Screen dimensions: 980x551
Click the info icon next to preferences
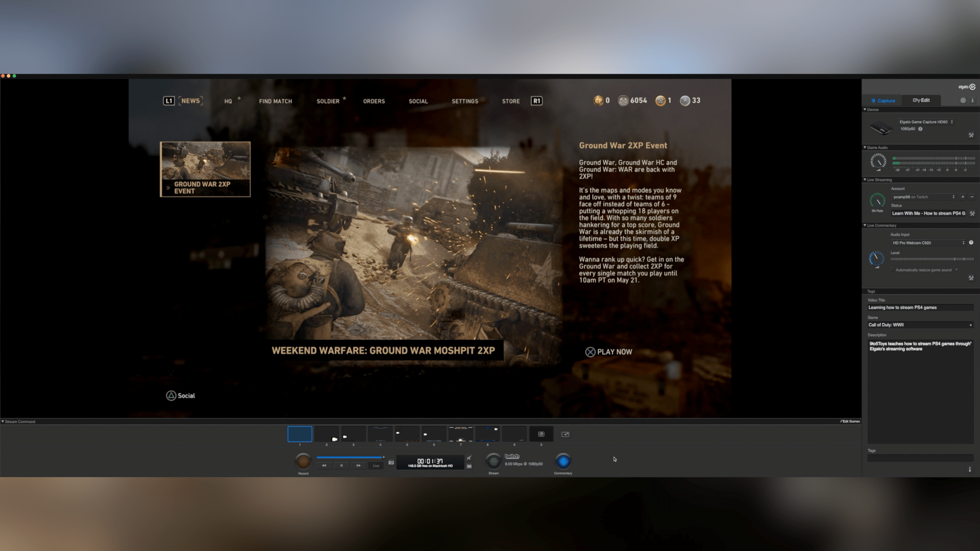coord(972,101)
